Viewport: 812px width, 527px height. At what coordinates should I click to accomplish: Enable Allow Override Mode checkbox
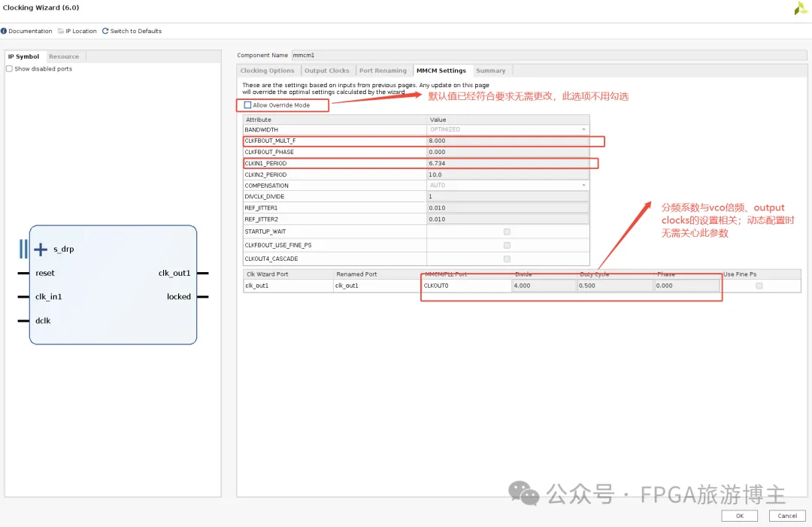pos(247,105)
